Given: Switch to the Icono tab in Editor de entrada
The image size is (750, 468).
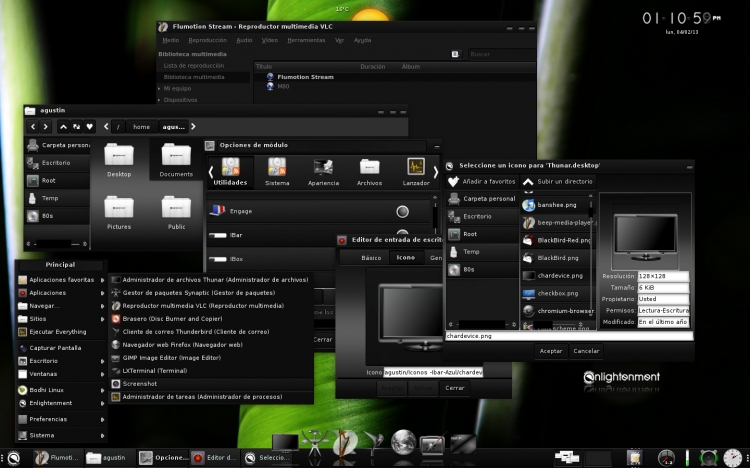Looking at the screenshot, I should tap(406, 257).
